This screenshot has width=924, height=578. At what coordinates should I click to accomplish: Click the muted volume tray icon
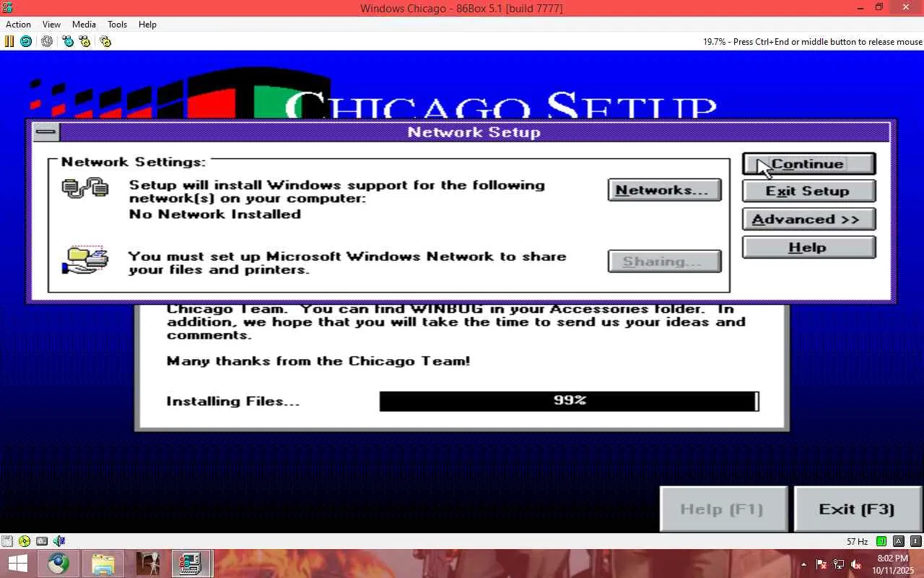(x=856, y=564)
